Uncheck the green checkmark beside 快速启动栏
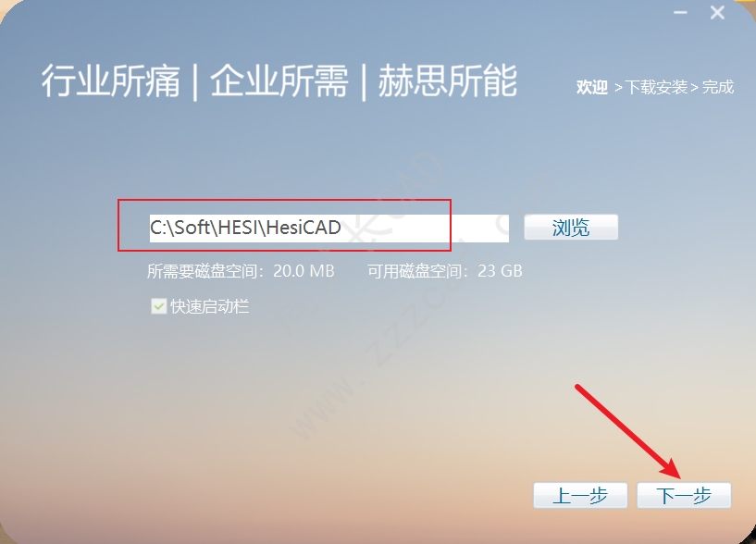Screen dimensions: 756x544 coord(158,306)
